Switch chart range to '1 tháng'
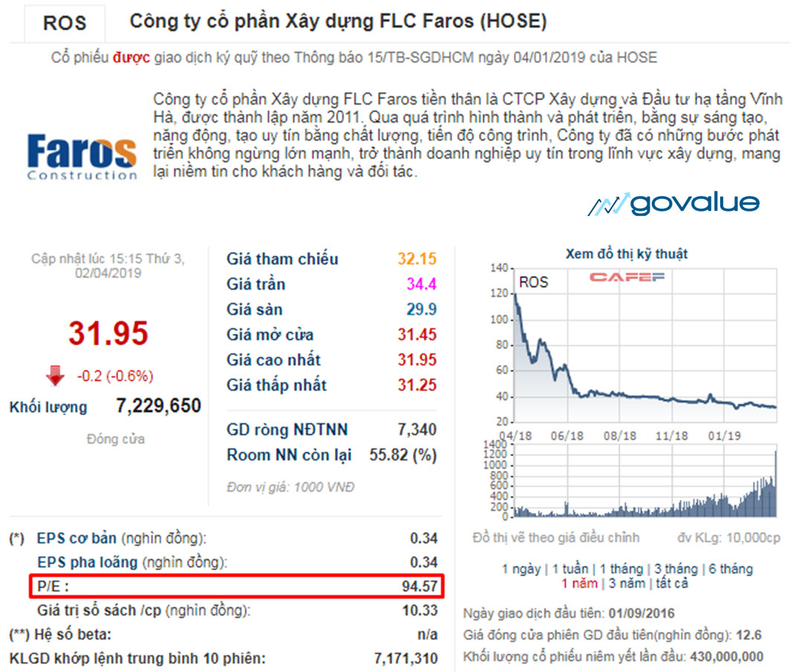 click(621, 570)
